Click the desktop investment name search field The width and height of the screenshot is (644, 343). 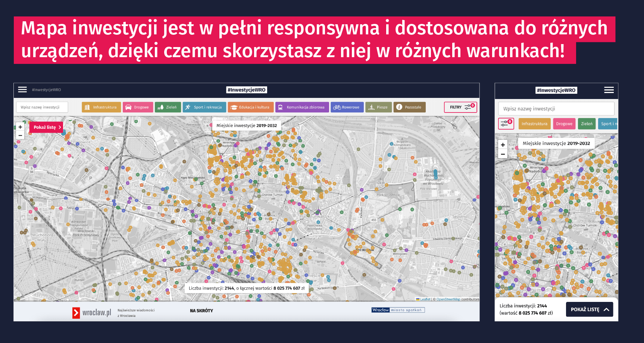click(42, 107)
